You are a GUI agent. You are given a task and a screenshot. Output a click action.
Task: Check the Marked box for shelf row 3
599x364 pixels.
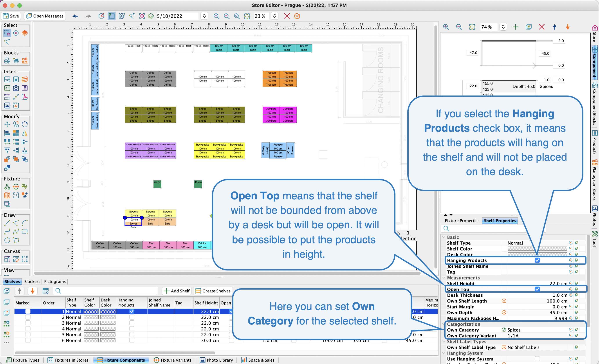coord(28,323)
